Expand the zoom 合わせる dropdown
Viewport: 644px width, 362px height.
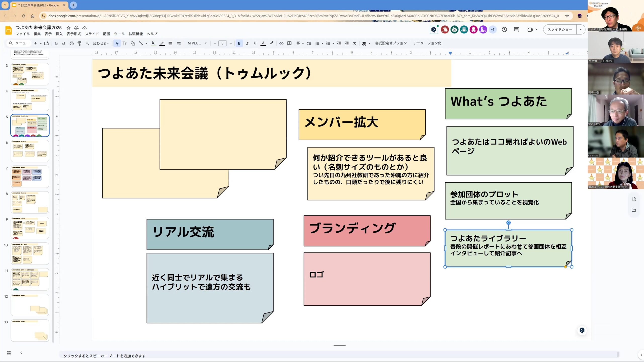click(x=101, y=43)
